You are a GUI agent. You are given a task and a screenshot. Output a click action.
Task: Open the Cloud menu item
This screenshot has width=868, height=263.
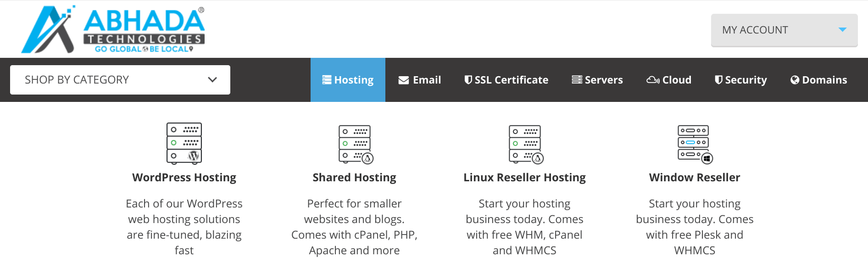click(x=669, y=80)
